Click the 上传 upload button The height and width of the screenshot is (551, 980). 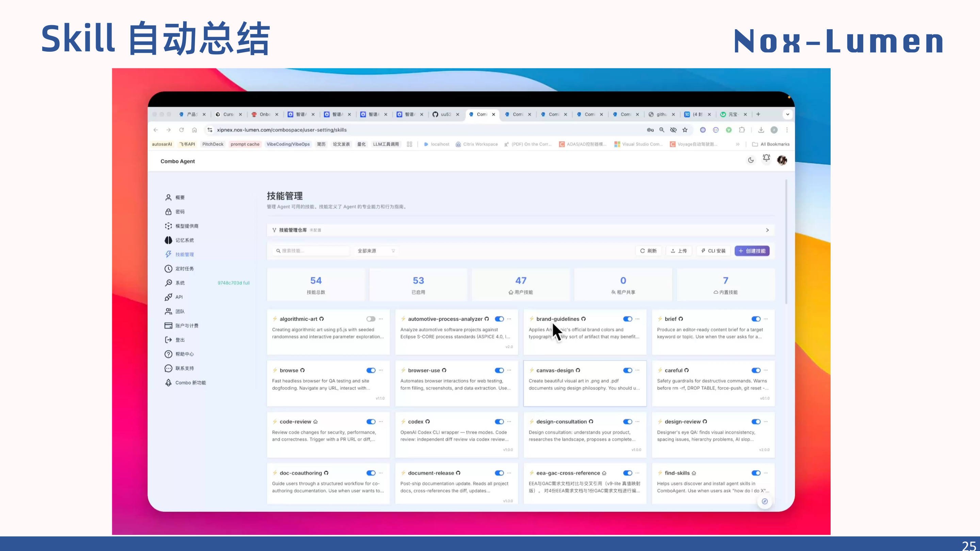coord(679,251)
